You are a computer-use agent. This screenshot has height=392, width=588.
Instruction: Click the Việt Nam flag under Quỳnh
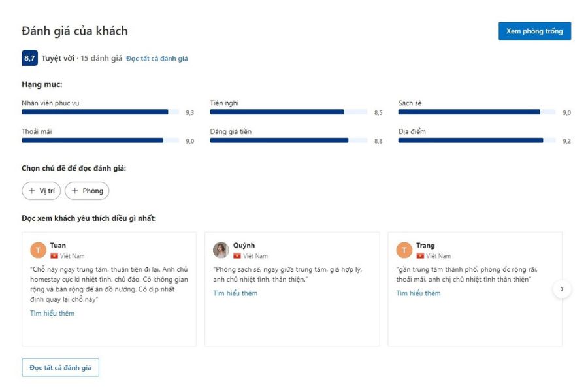tap(237, 256)
